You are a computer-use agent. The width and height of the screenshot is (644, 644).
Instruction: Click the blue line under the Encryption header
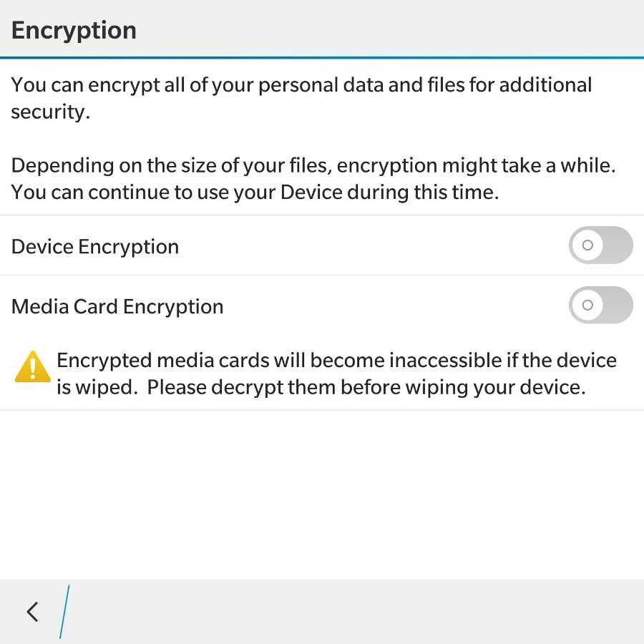pos(322,57)
